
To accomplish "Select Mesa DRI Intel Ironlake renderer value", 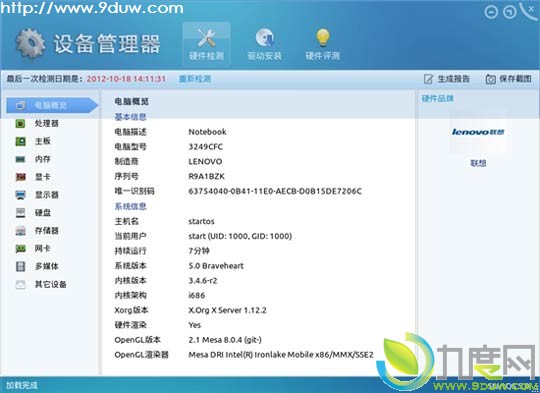I will pyautogui.click(x=281, y=355).
